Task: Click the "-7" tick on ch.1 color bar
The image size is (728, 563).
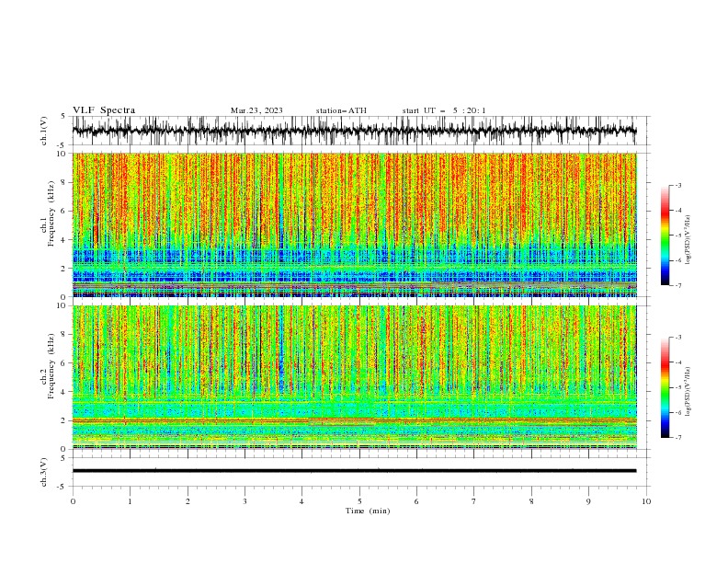Action: [x=677, y=285]
